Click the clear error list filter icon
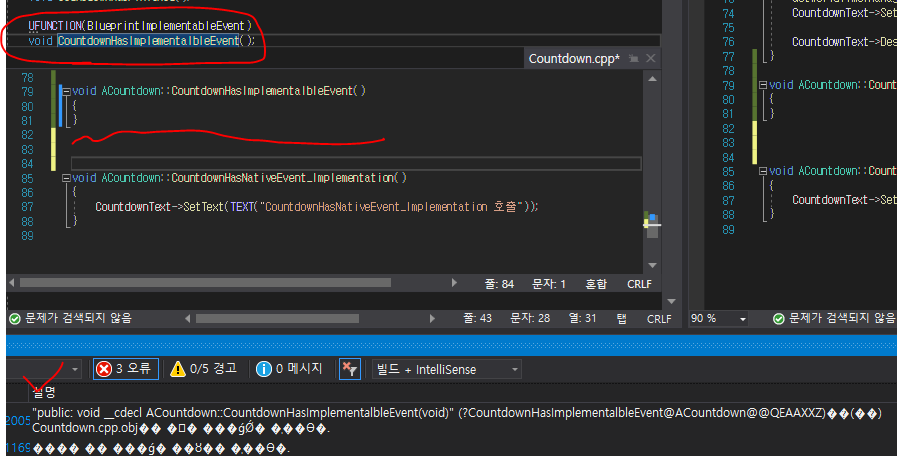The height and width of the screenshot is (456, 897). [x=350, y=369]
